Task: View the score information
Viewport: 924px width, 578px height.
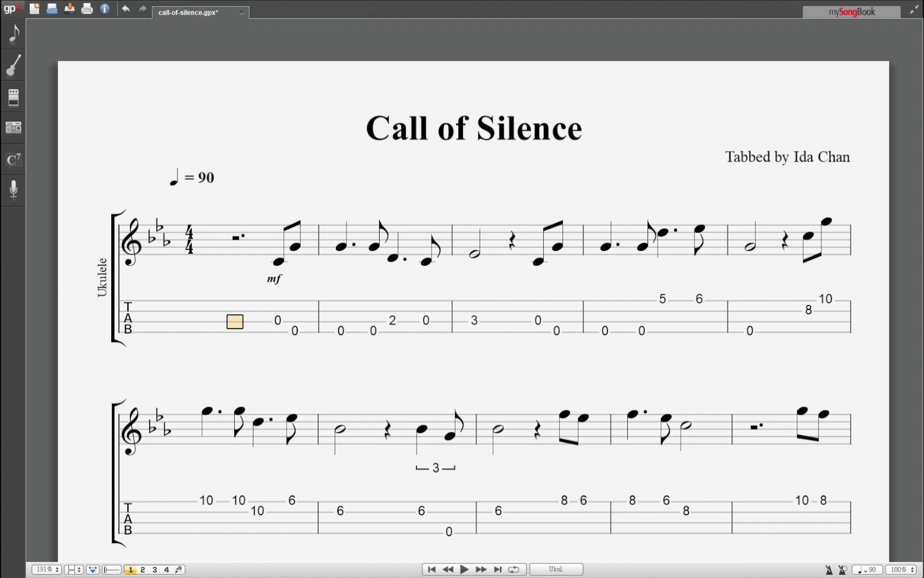Action: pos(105,9)
